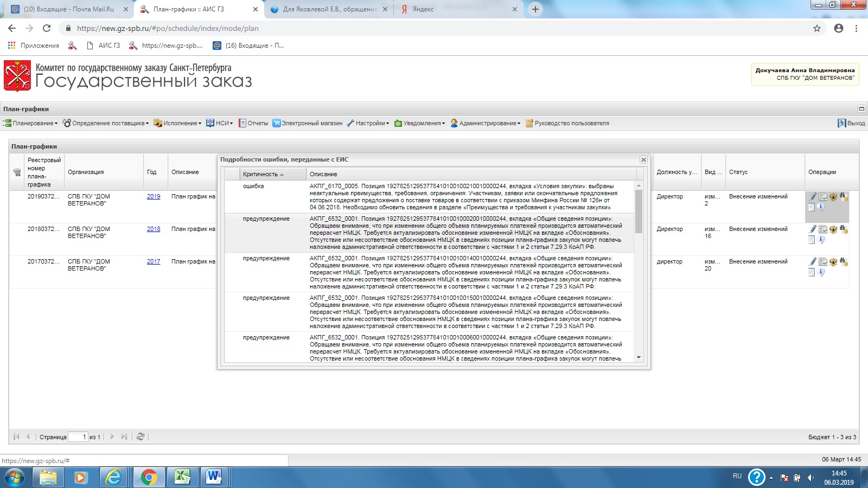Click binoculars icon in the 2019 row
Viewport: 868px width, 488px height.
844,197
